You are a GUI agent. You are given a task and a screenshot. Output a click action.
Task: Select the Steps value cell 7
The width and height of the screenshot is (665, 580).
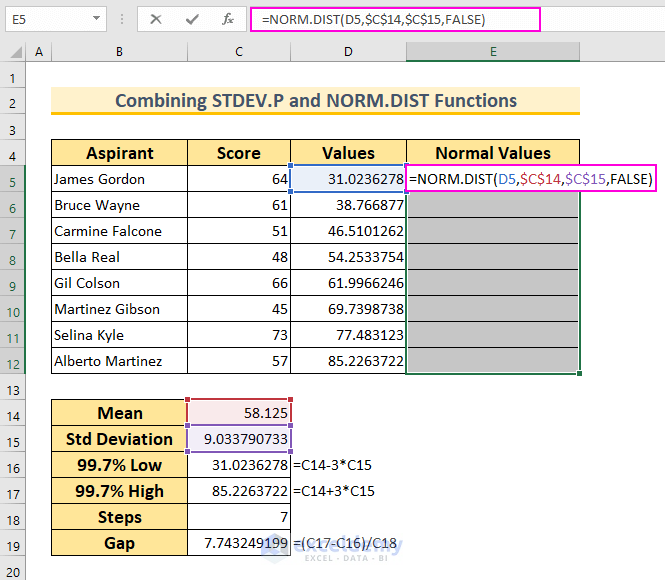pos(239,517)
